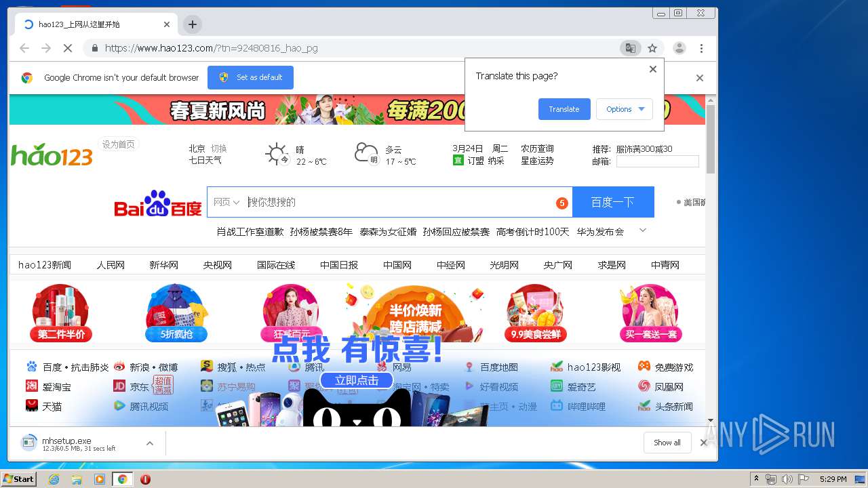
Task: Close the hao123 browser tab
Action: tap(167, 24)
